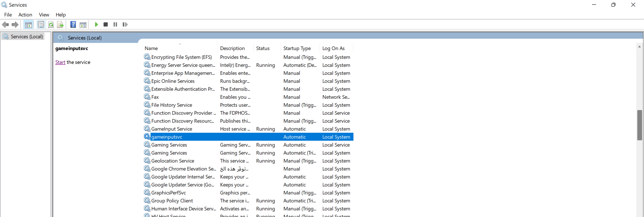Select Group Policy Client row
The width and height of the screenshot is (644, 217).
click(x=248, y=201)
